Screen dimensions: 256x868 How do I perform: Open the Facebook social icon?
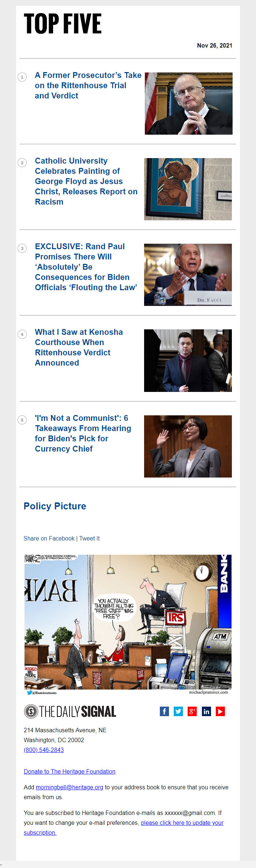[164, 711]
